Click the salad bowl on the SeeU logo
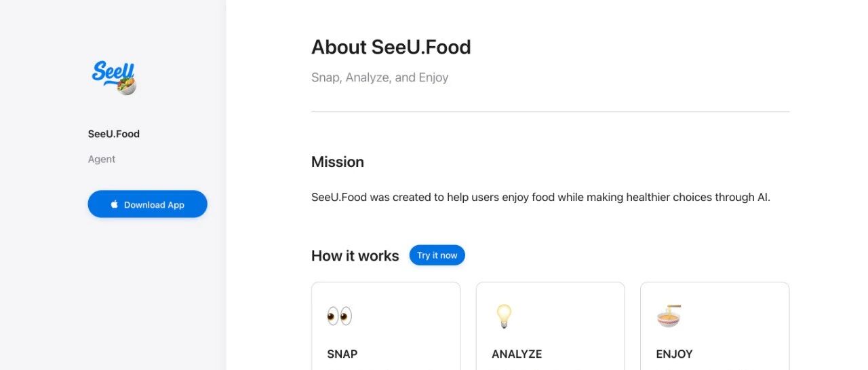Image resolution: width=868 pixels, height=370 pixels. point(127,86)
